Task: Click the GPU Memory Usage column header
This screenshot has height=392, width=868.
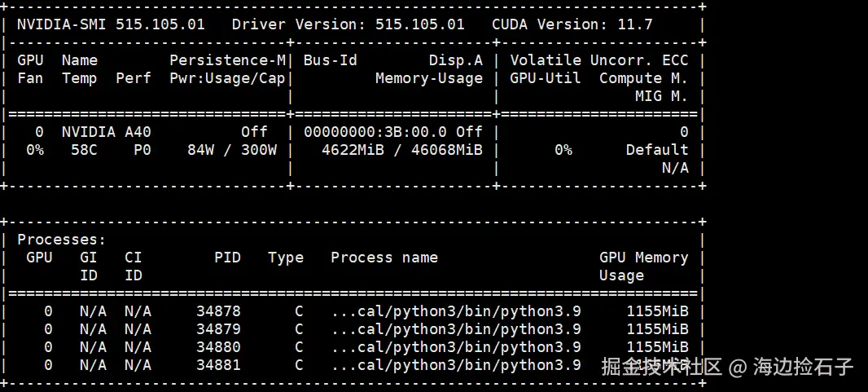Action: click(x=643, y=266)
